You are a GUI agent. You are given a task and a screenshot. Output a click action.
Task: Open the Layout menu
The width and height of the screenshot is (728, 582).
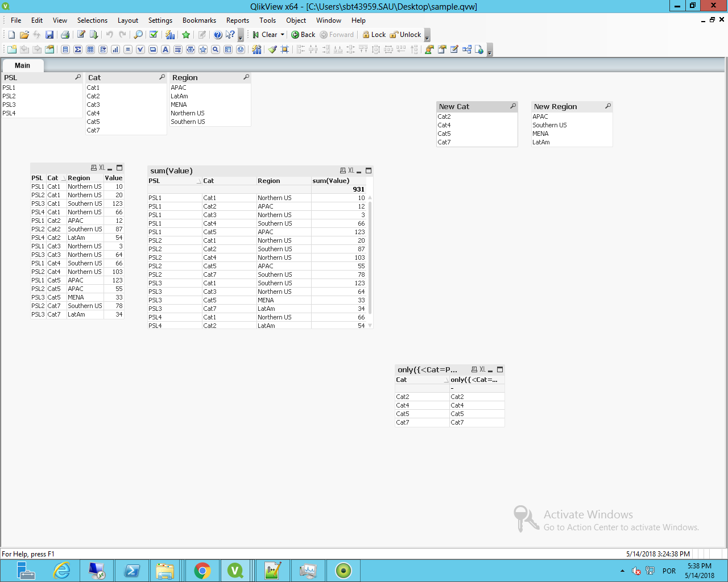(128, 20)
